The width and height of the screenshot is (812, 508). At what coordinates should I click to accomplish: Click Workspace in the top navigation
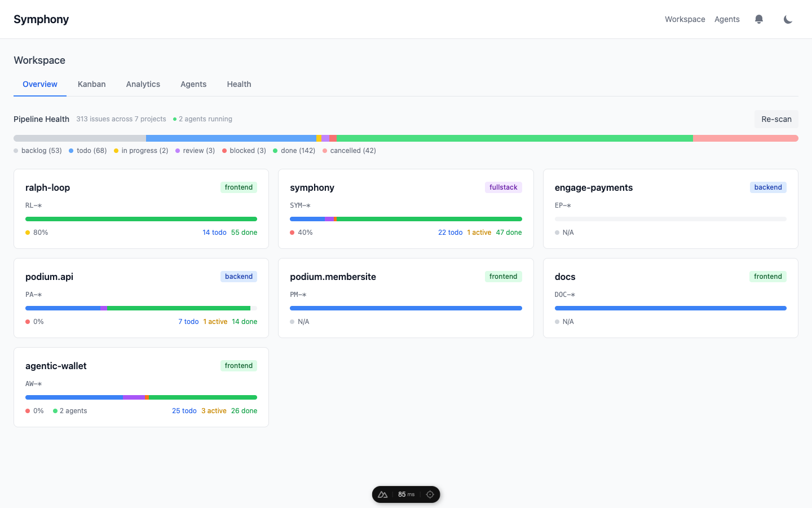pos(685,19)
